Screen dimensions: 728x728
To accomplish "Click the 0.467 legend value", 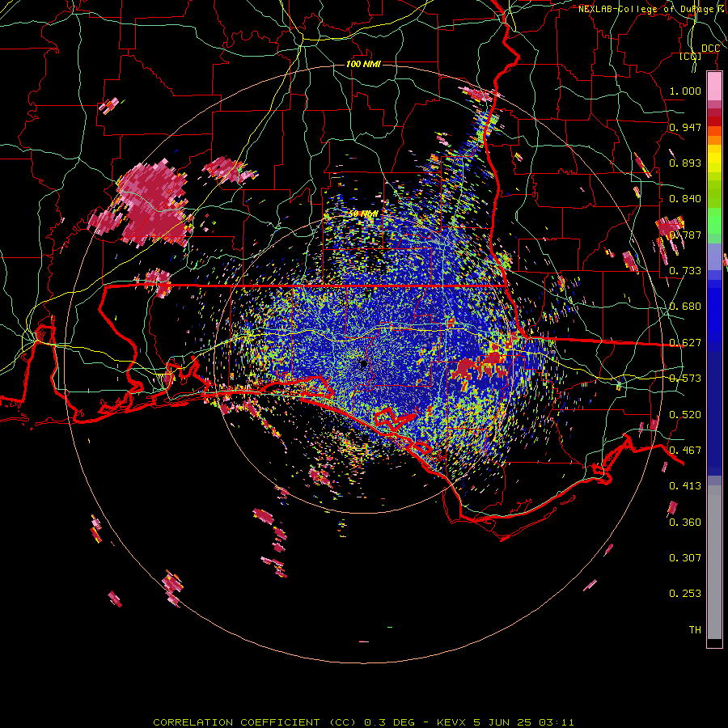I will pos(685,451).
